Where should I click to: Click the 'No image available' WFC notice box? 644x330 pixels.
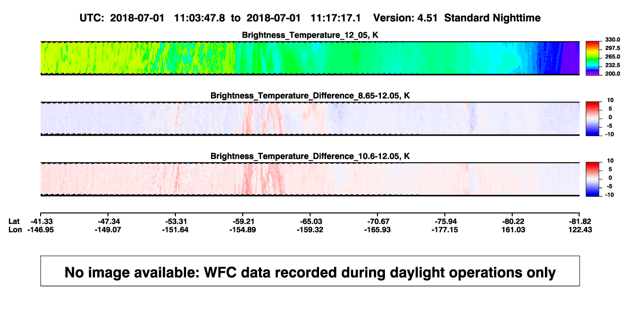(310, 271)
